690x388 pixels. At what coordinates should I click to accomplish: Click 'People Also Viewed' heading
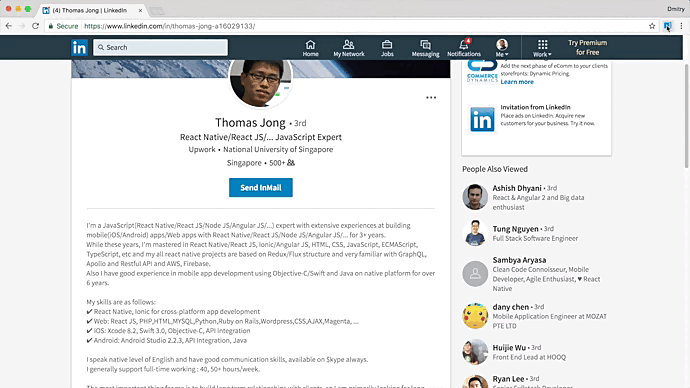click(495, 169)
